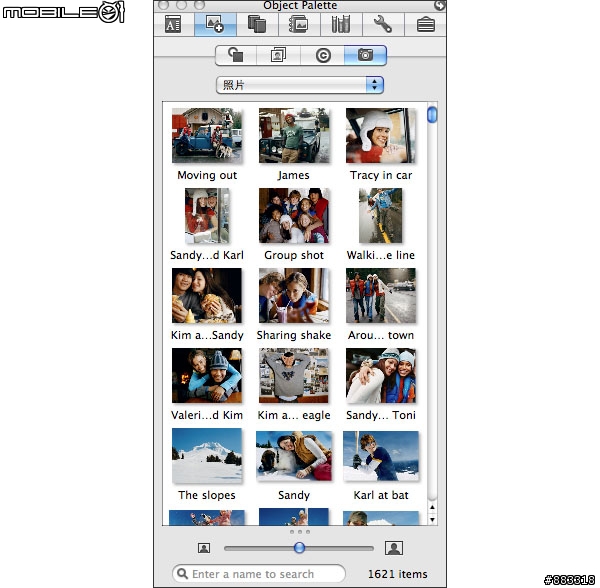This screenshot has height=588, width=600.
Task: Open the Compatibility Report wrench icon
Action: [x=383, y=25]
